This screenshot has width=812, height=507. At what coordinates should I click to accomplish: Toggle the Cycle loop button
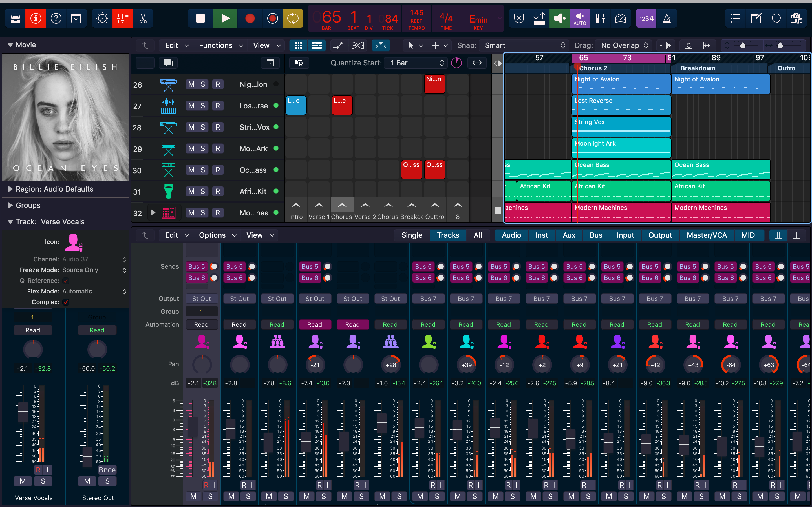click(x=293, y=18)
